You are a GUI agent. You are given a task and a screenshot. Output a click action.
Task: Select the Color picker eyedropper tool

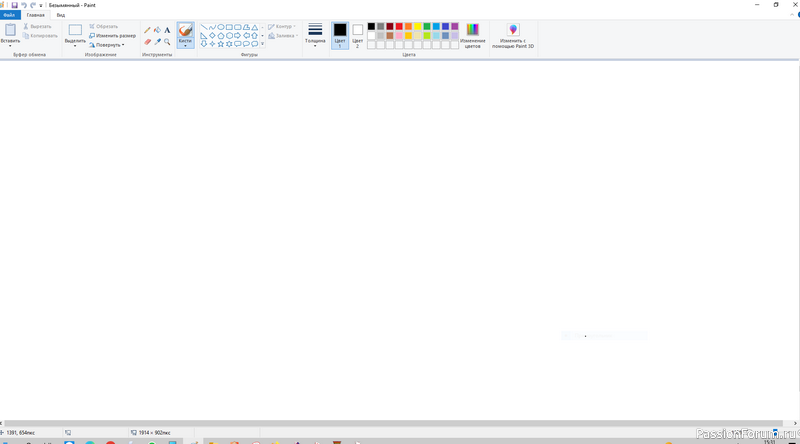pos(157,42)
